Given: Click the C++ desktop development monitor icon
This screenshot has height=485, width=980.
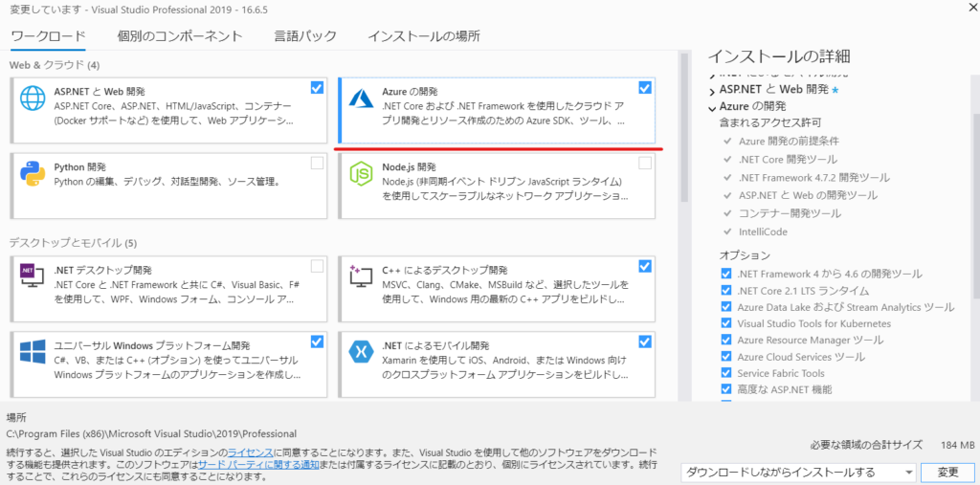Looking at the screenshot, I should pyautogui.click(x=361, y=275).
